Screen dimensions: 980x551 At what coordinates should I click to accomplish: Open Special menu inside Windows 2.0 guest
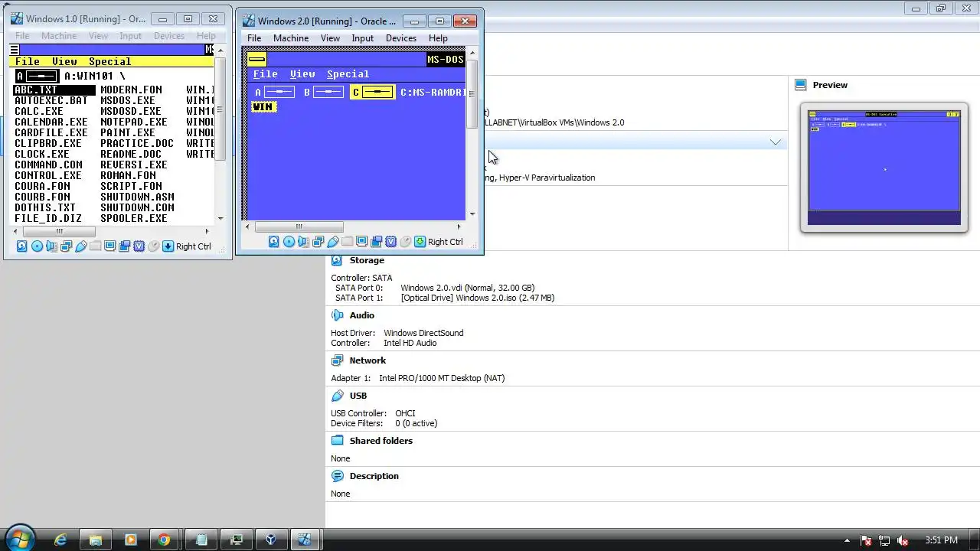pyautogui.click(x=348, y=74)
